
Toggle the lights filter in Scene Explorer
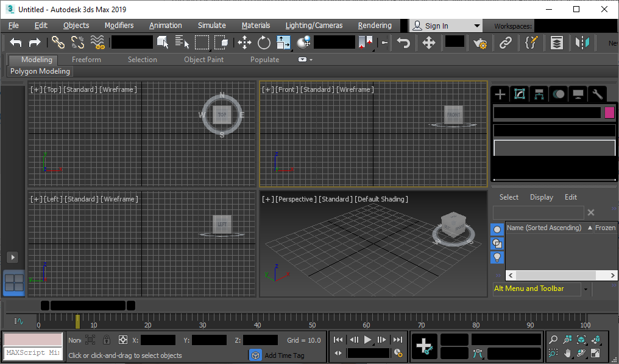497,257
